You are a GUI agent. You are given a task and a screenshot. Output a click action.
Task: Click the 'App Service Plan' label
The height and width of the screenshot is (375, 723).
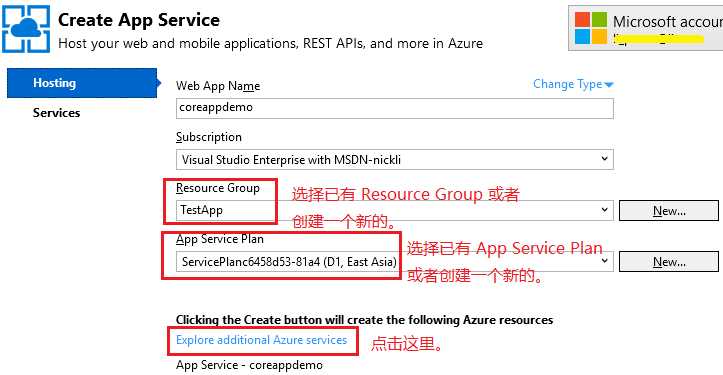click(x=219, y=239)
